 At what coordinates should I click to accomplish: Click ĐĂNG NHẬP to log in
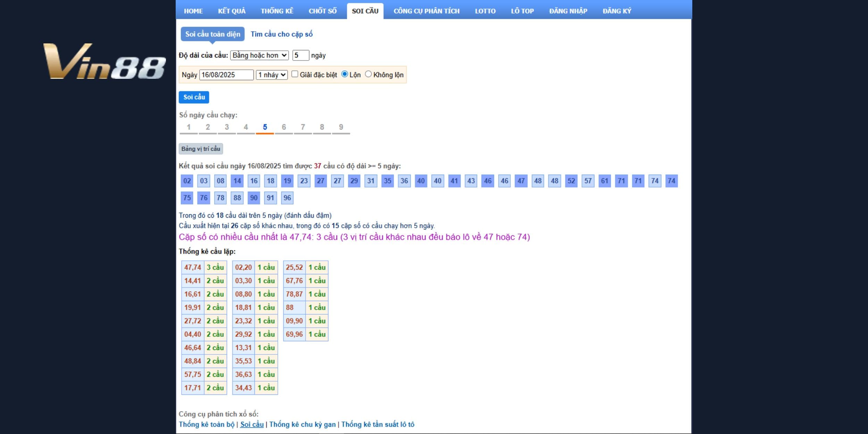[x=568, y=11]
